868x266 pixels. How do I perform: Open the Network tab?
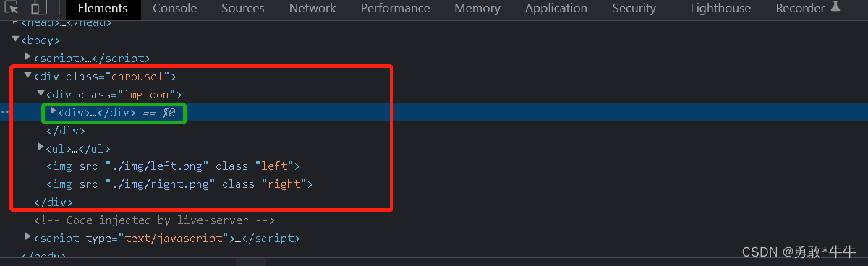(312, 9)
